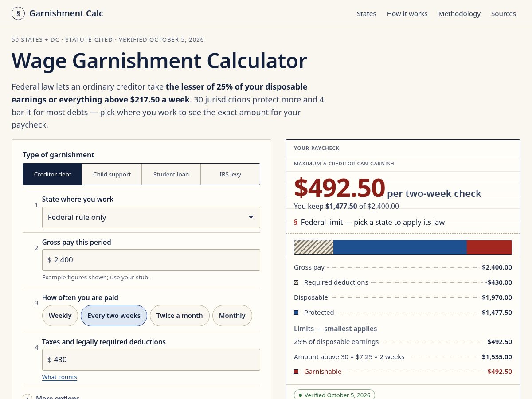The image size is (532, 399).
Task: Click the Garnishment Calc site title
Action: point(66,13)
